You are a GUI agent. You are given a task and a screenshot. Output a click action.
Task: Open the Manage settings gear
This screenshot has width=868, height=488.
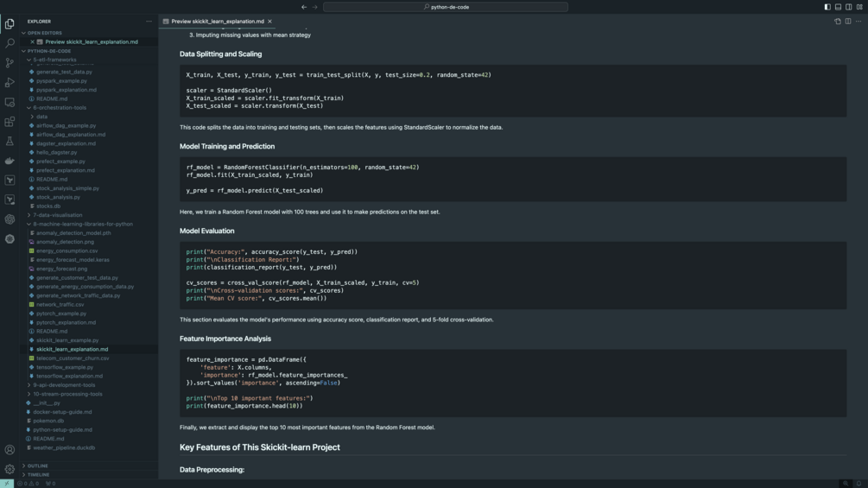pyautogui.click(x=10, y=470)
